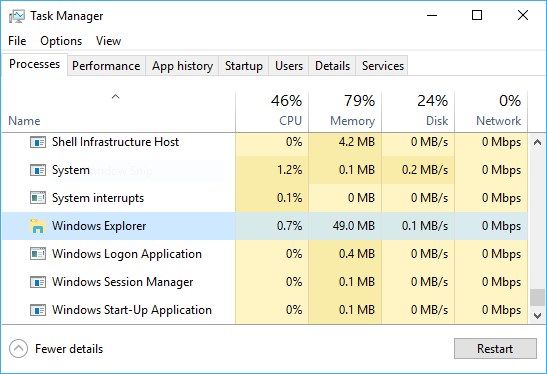
Task: Click the scrollbar down arrow in process list
Action: [x=538, y=316]
